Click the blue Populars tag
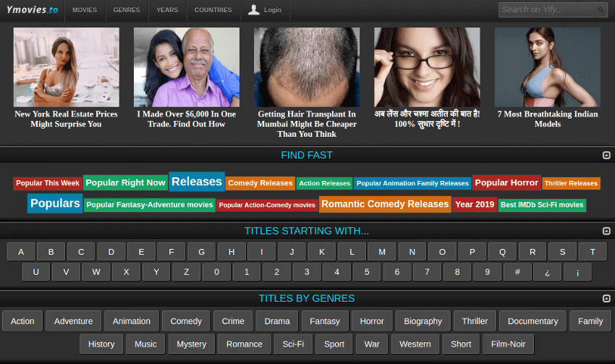615x364 pixels. pyautogui.click(x=55, y=203)
